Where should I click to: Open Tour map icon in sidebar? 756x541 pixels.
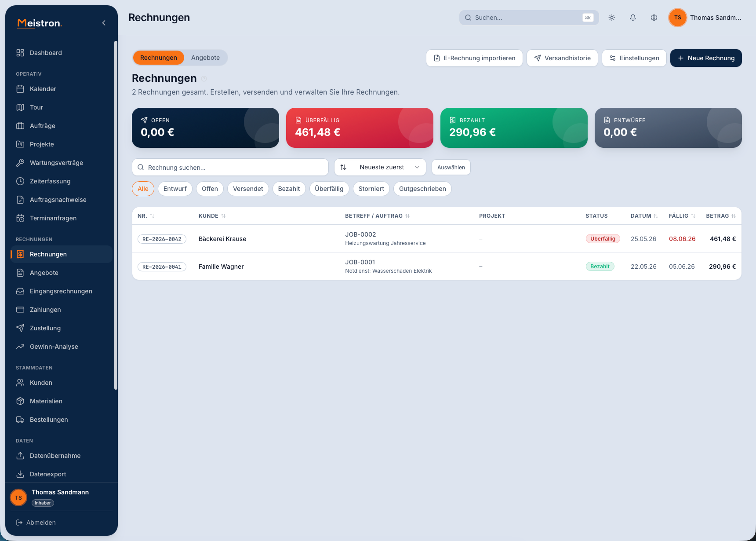(20, 107)
